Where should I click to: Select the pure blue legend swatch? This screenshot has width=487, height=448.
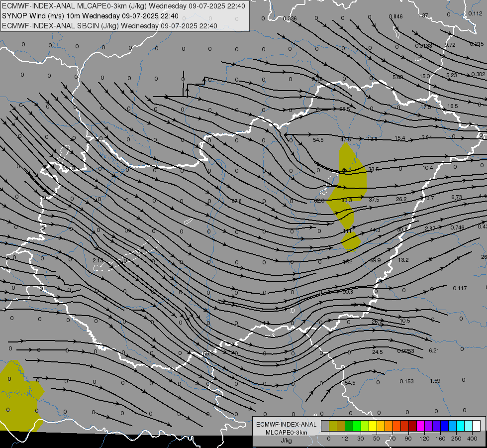coord(444,426)
